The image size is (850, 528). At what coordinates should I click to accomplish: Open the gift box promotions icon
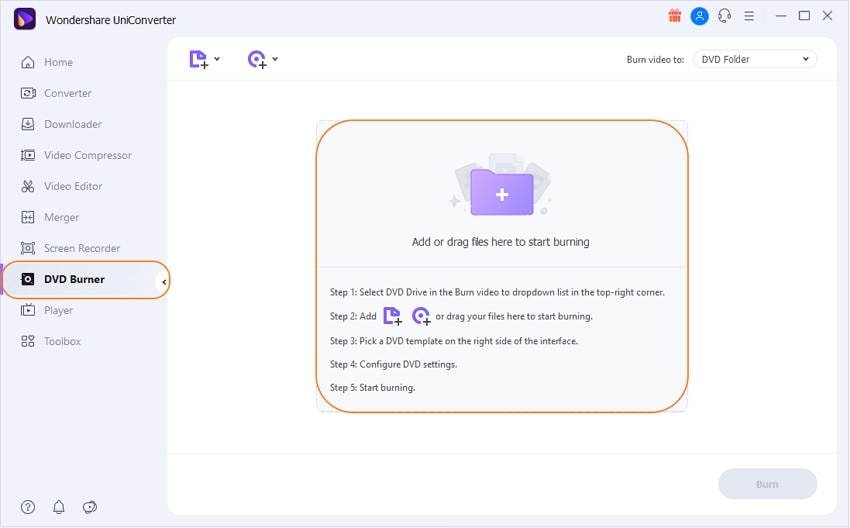[x=674, y=16]
